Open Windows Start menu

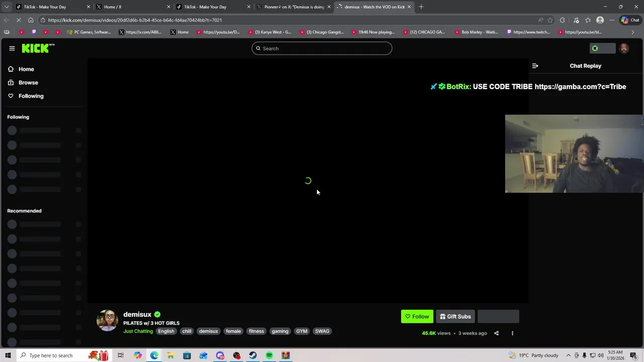(x=8, y=355)
